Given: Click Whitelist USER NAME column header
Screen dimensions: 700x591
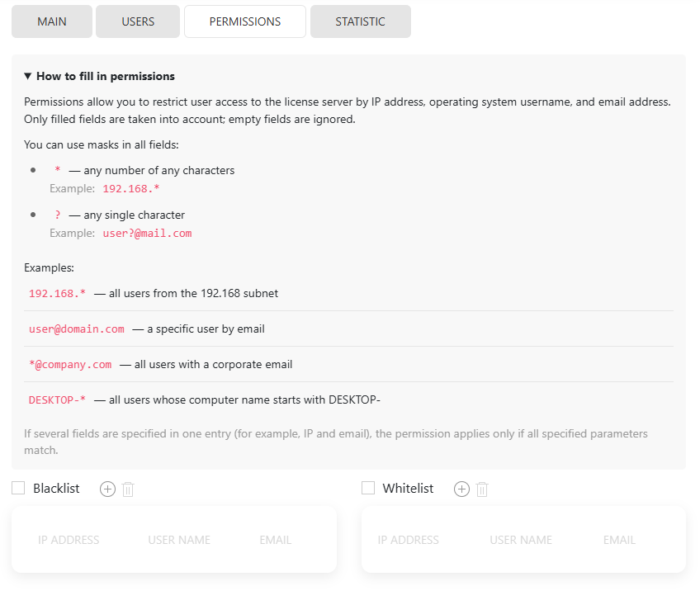Looking at the screenshot, I should (521, 540).
